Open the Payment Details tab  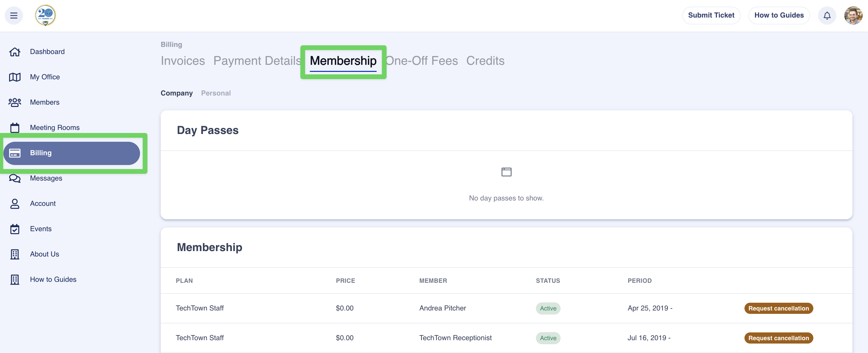point(257,61)
